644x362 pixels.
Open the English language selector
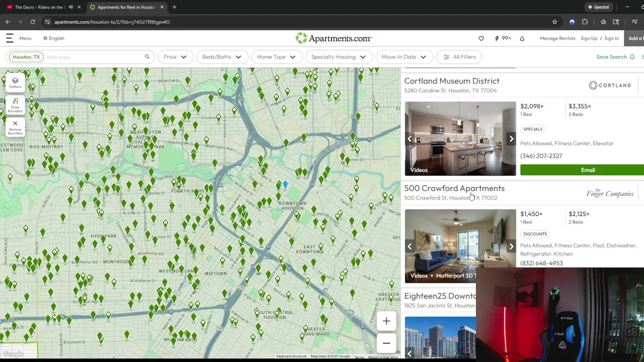[x=54, y=38]
